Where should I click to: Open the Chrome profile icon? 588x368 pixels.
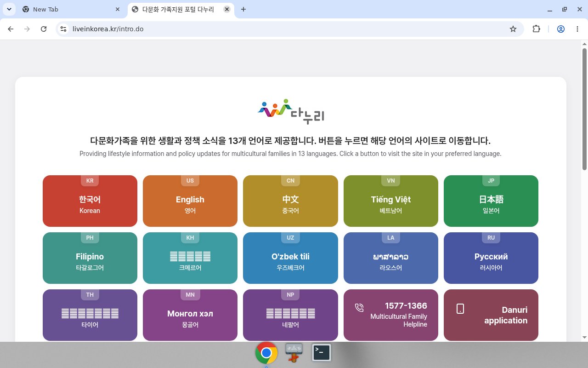click(561, 29)
